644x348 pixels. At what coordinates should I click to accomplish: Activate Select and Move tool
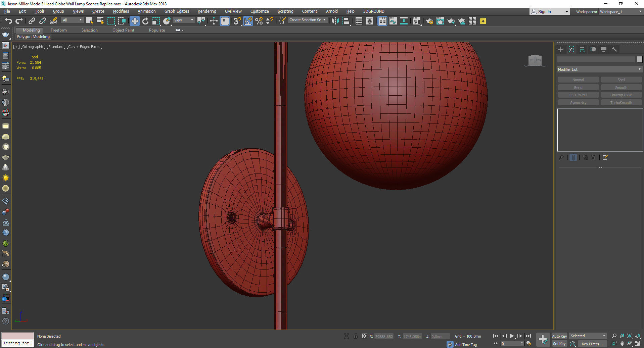point(135,21)
